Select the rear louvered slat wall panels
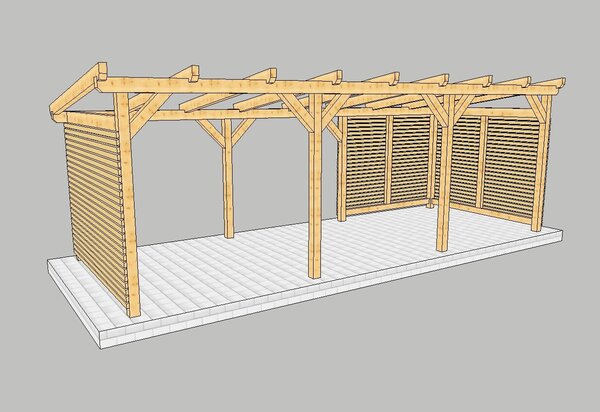 (x=440, y=164)
